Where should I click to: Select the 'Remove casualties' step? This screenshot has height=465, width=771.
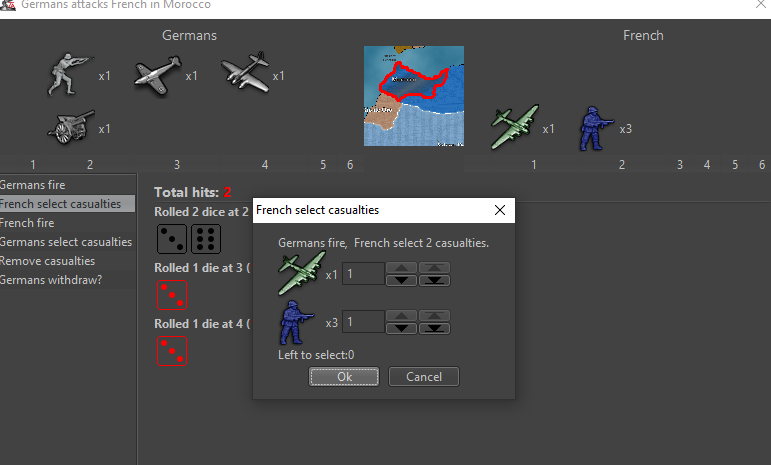point(47,261)
